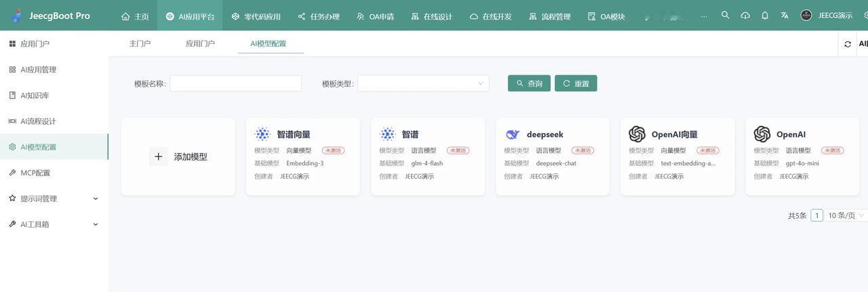Viewport: 868px width, 292px height.
Task: Click the 应用门户 sidebar grid icon
Action: (x=12, y=43)
